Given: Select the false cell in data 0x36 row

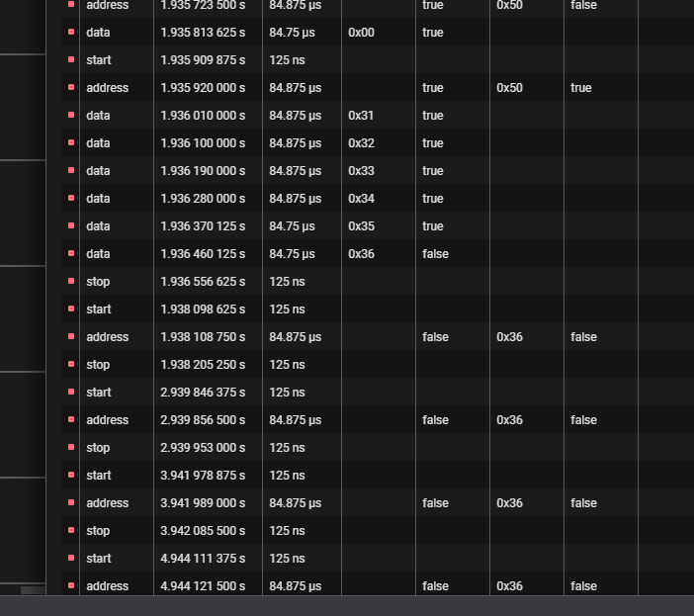Looking at the screenshot, I should pos(435,254).
